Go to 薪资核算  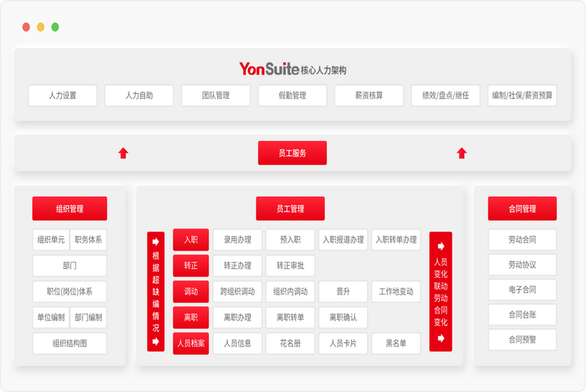[x=368, y=96]
